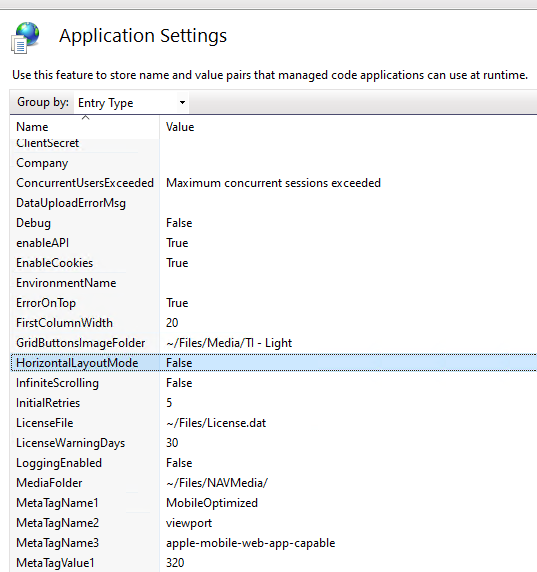Screen dimensions: 537x572
Task: Click the LicenseWarningDays value 30
Action: click(x=172, y=443)
